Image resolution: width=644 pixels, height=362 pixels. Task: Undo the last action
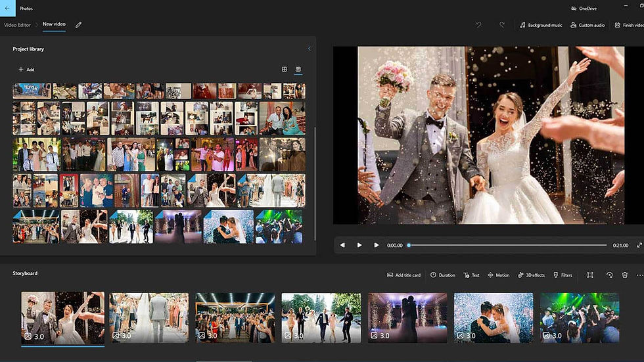tap(478, 25)
